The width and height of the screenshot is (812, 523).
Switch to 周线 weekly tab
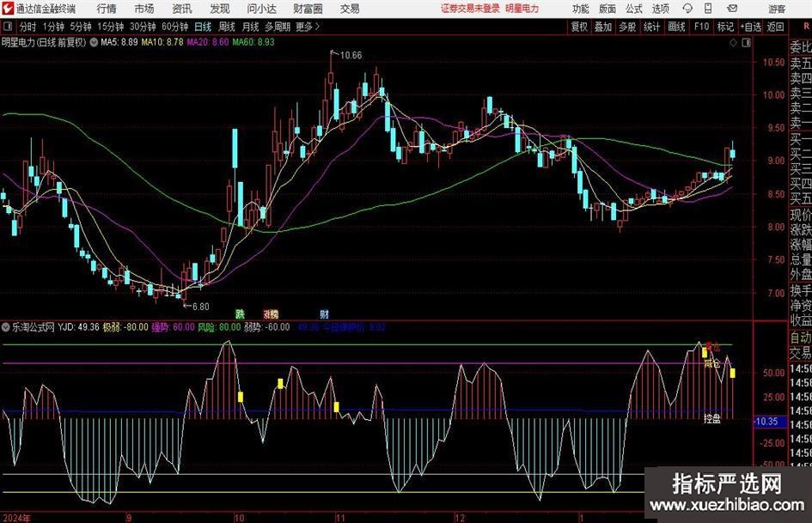click(227, 27)
